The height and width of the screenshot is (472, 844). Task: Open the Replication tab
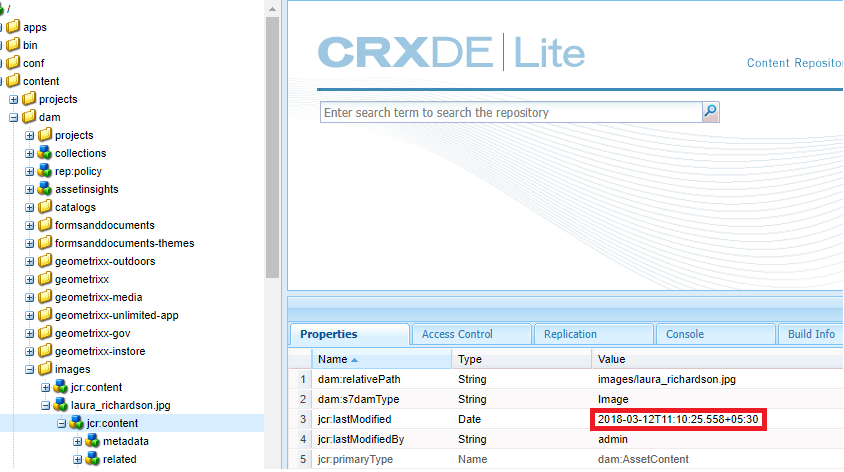[594, 334]
